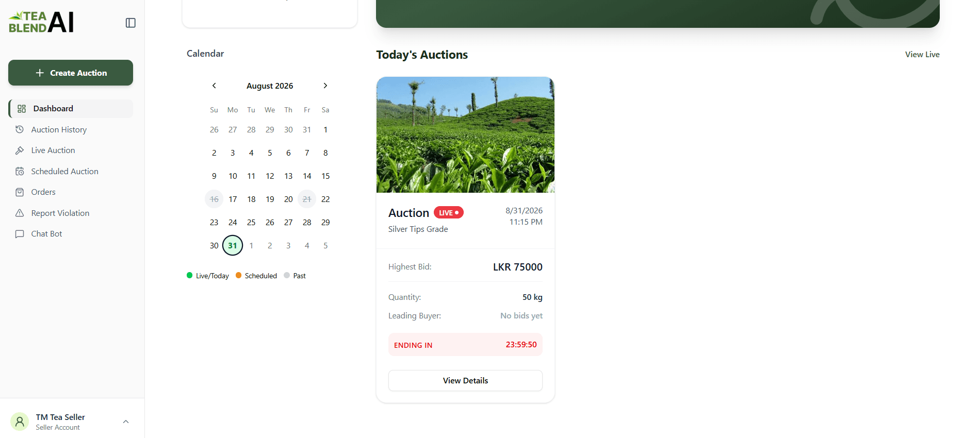Click the View Live link

point(922,55)
